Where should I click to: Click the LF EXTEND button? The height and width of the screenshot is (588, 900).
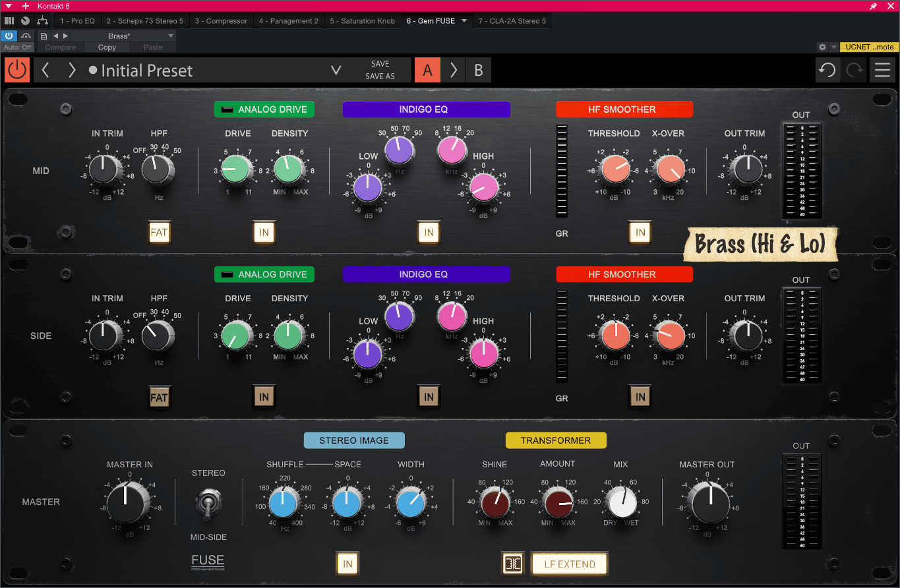pyautogui.click(x=569, y=564)
